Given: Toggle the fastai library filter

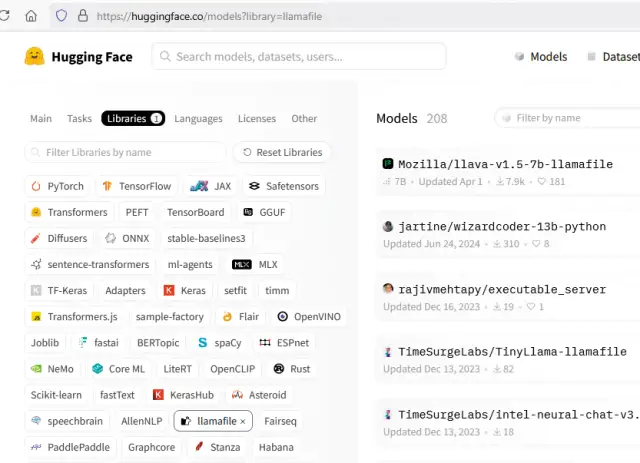Looking at the screenshot, I should coord(99,343).
